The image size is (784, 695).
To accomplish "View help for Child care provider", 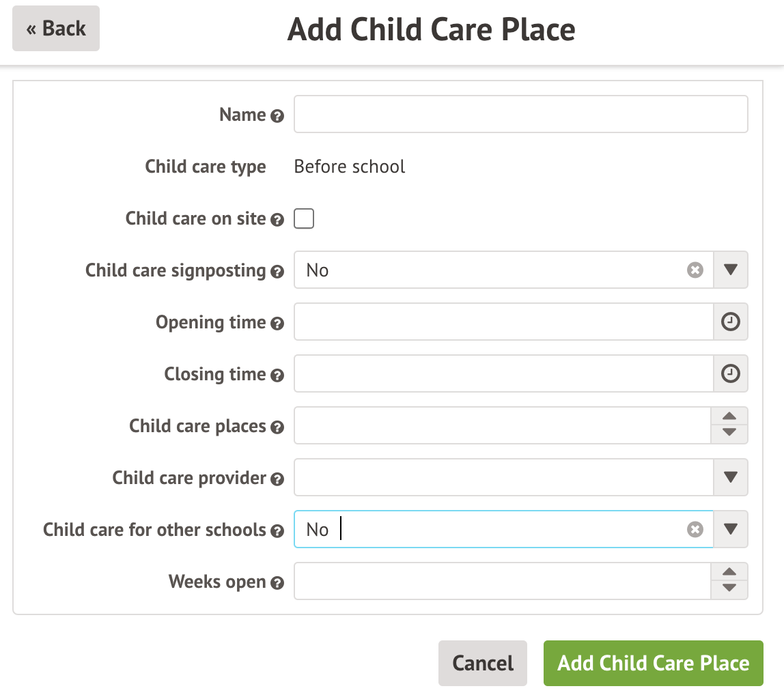I will [278, 479].
